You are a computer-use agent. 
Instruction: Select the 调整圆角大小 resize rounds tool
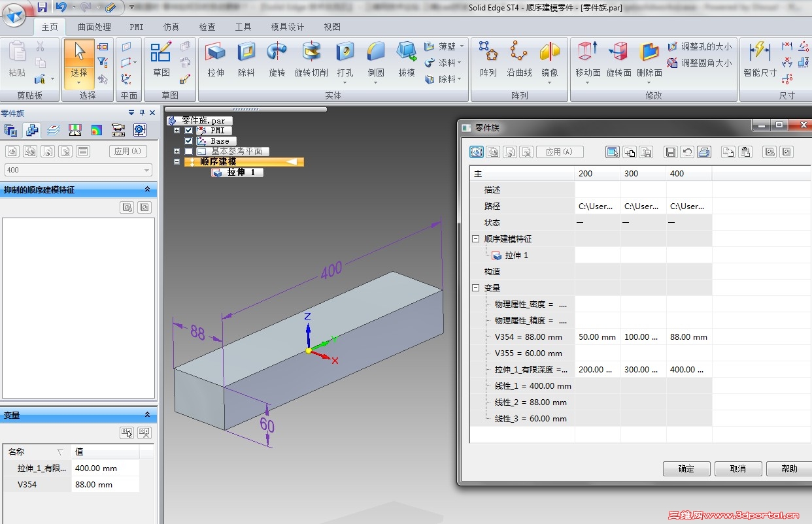tap(700, 63)
